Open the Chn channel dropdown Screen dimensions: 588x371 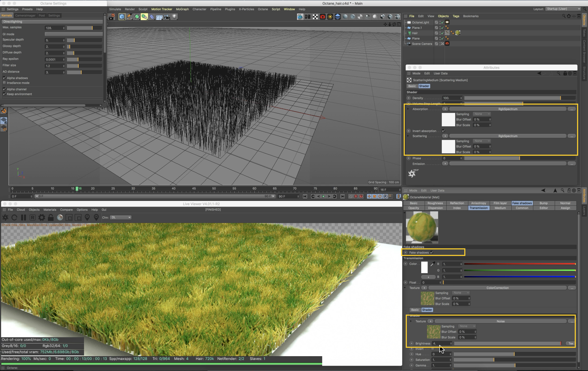pyautogui.click(x=121, y=217)
